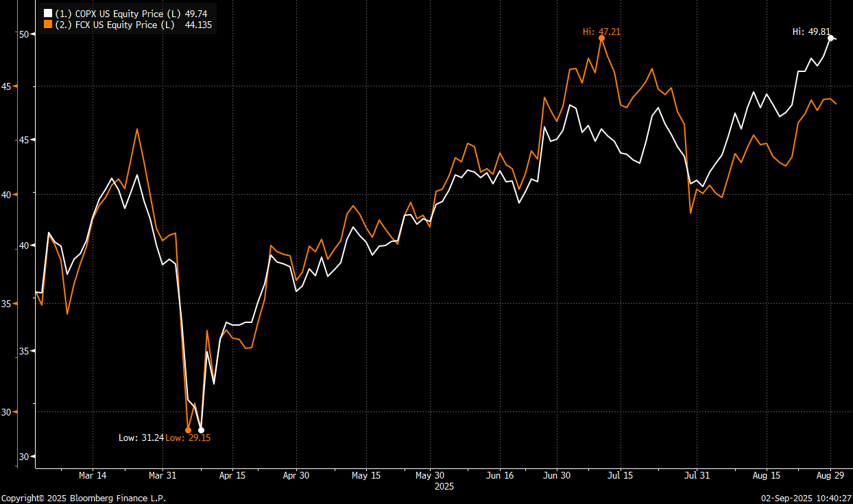Click the 50 price axis label
Screen dimensions: 853x504
[x=23, y=34]
